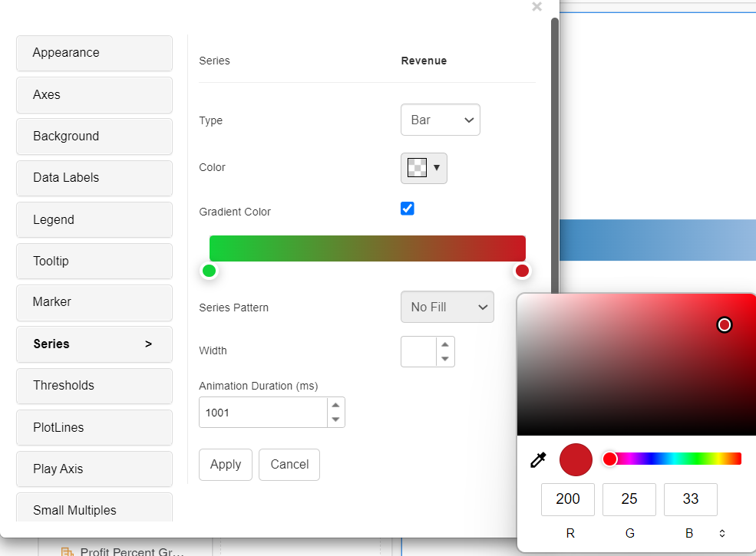Select the red gradient stop handle
Screen dimensions: 756x556
[x=522, y=271]
